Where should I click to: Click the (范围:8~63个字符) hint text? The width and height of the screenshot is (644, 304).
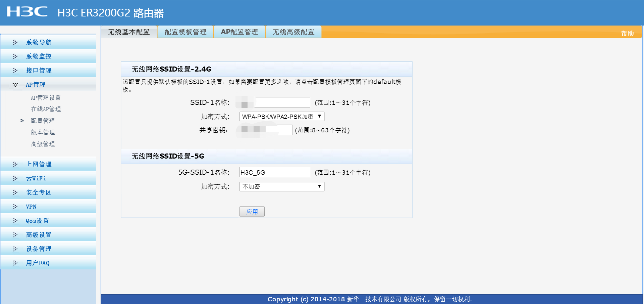pyautogui.click(x=322, y=130)
